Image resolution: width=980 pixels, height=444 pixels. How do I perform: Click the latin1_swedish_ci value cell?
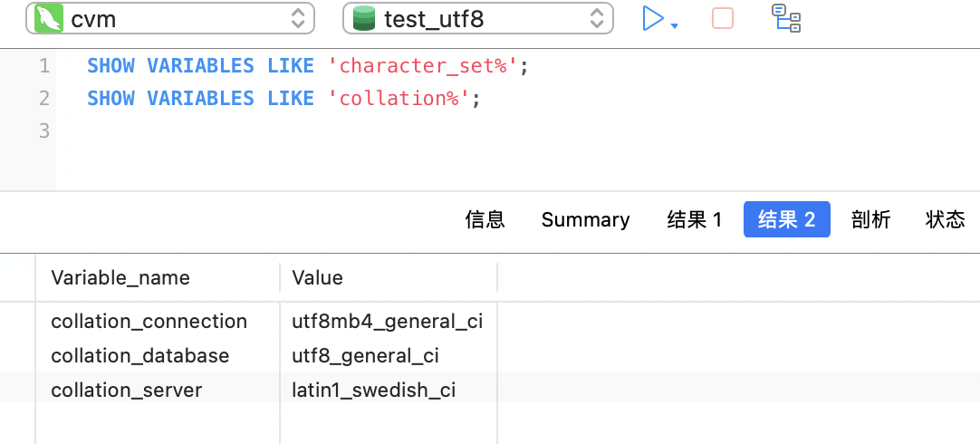pyautogui.click(x=373, y=390)
